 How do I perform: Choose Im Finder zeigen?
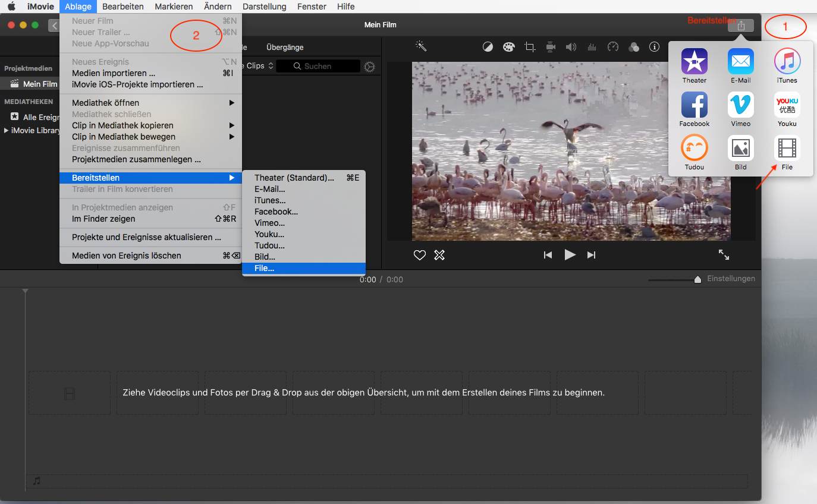click(x=150, y=219)
